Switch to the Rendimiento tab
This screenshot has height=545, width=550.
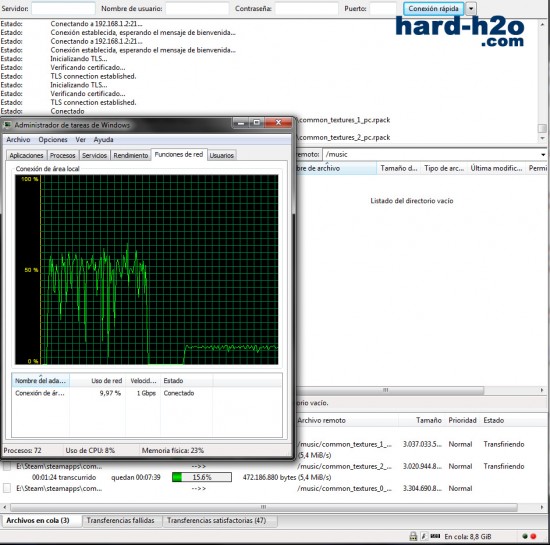[130, 155]
